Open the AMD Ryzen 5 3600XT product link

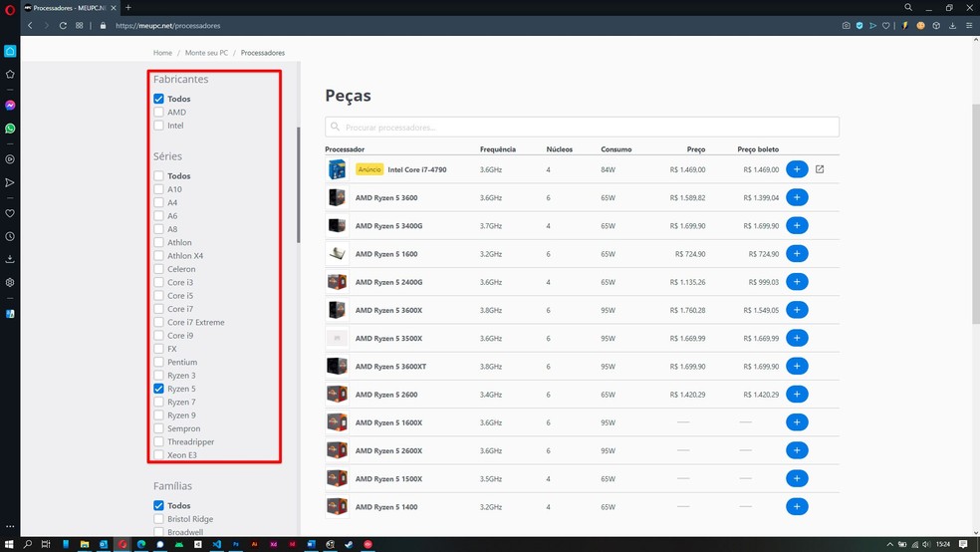pos(390,367)
